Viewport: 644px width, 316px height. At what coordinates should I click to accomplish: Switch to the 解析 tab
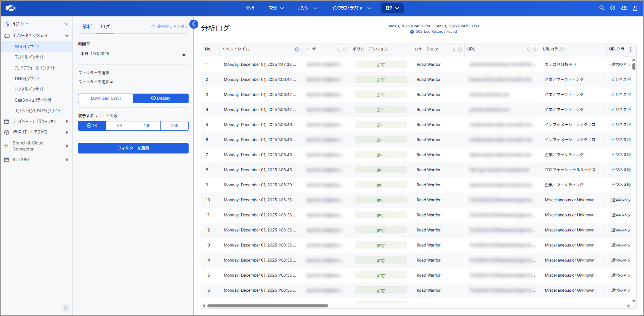[x=87, y=26]
